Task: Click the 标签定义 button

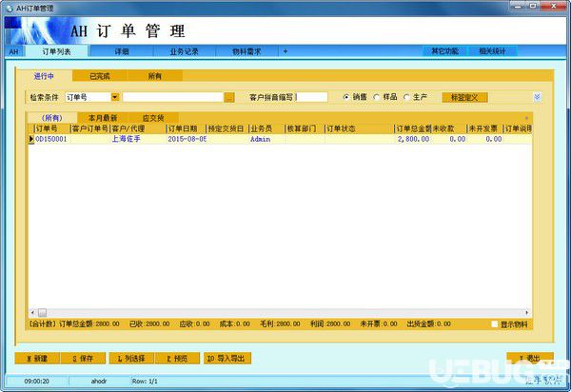Action: pyautogui.click(x=464, y=97)
